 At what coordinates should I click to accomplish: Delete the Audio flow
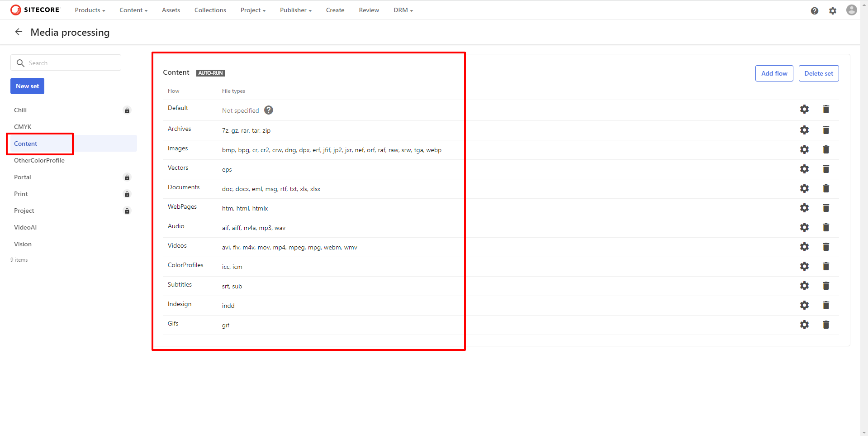826,227
